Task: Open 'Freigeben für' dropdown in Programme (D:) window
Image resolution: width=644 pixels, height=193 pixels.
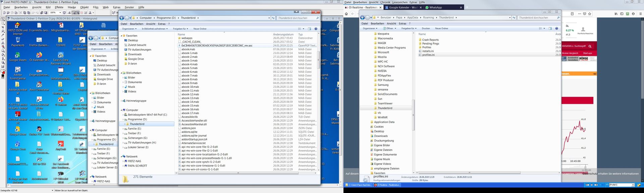Action: [x=180, y=29]
